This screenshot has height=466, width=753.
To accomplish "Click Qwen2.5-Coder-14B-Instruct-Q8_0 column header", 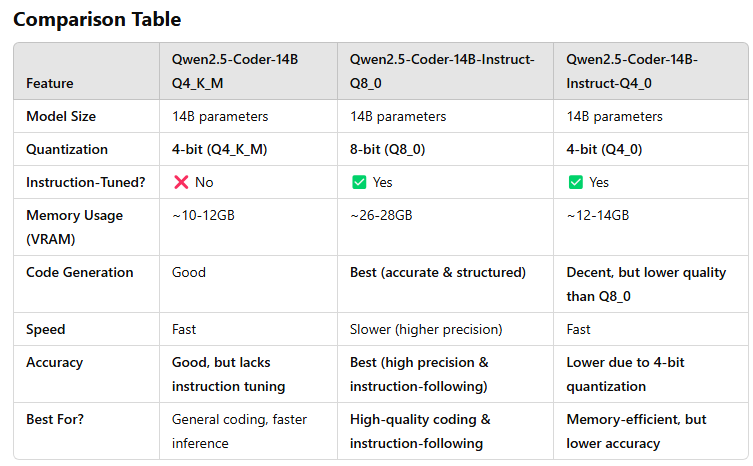I will click(x=441, y=71).
